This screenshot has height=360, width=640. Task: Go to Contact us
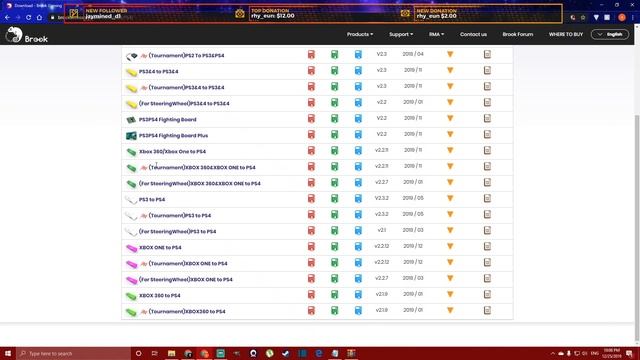point(473,34)
